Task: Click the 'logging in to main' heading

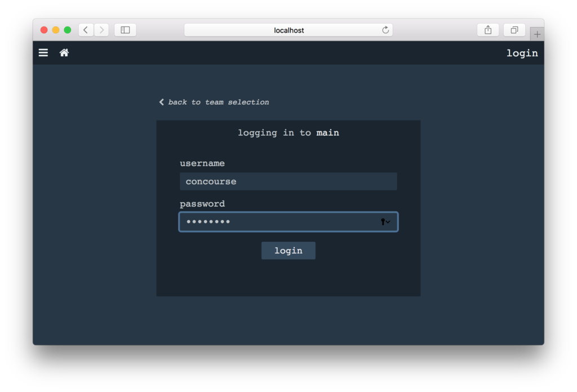Action: [x=288, y=133]
